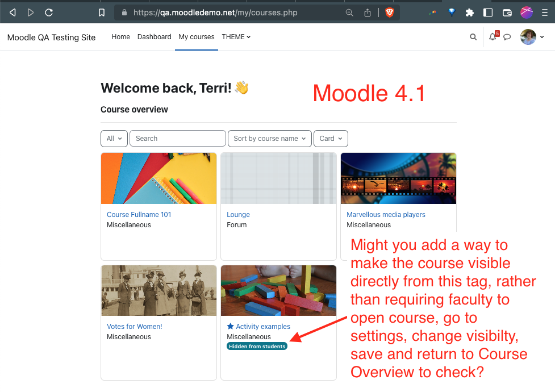Click the Forum category under Lounge
Image resolution: width=555 pixels, height=392 pixels.
tap(237, 225)
